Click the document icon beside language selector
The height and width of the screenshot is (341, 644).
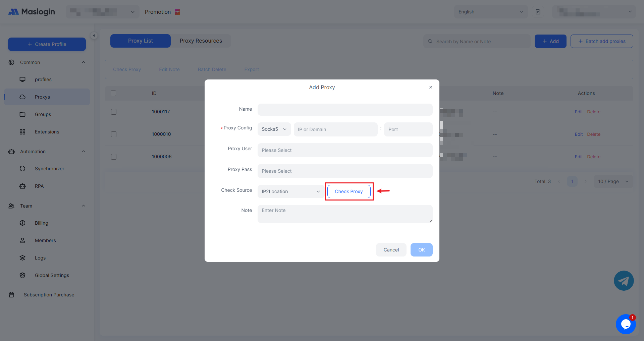[x=538, y=12]
